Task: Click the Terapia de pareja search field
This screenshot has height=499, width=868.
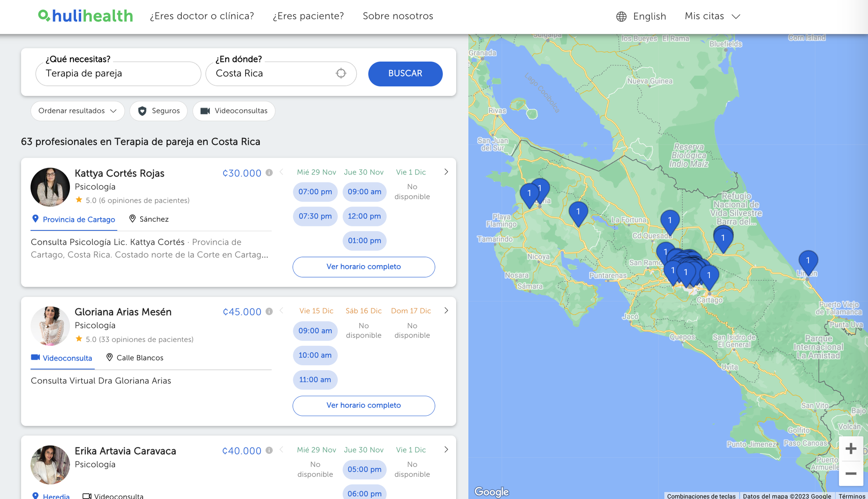Action: point(118,73)
